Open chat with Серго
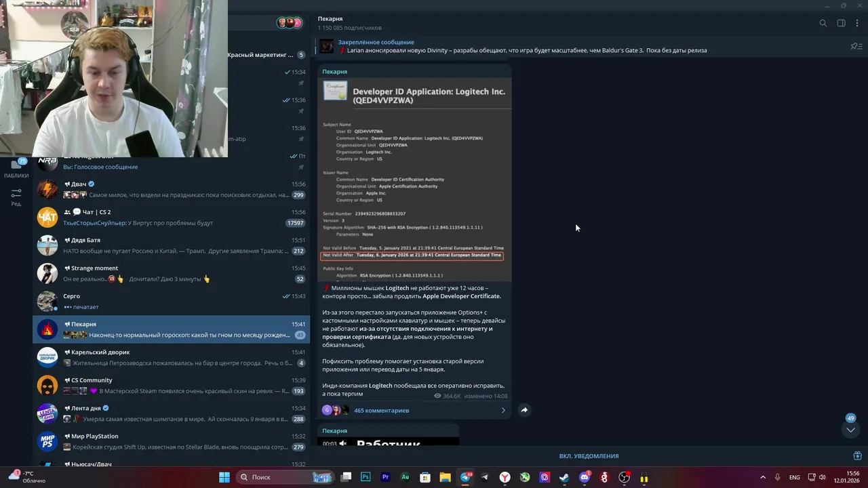 (172, 301)
